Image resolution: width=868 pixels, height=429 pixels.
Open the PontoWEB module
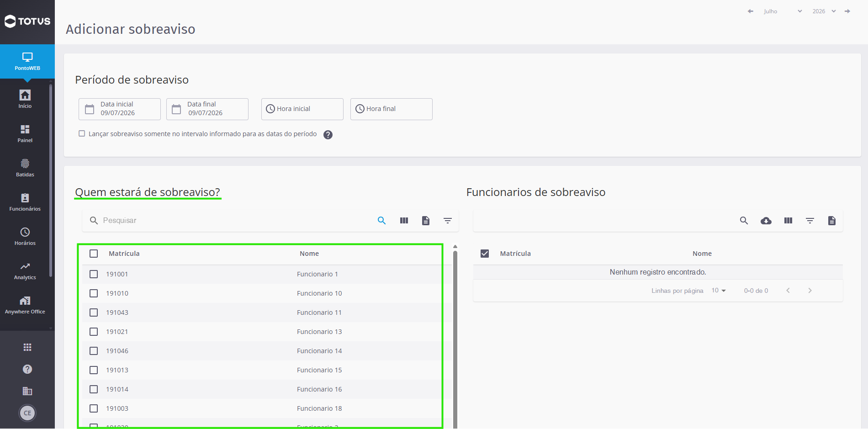point(27,62)
